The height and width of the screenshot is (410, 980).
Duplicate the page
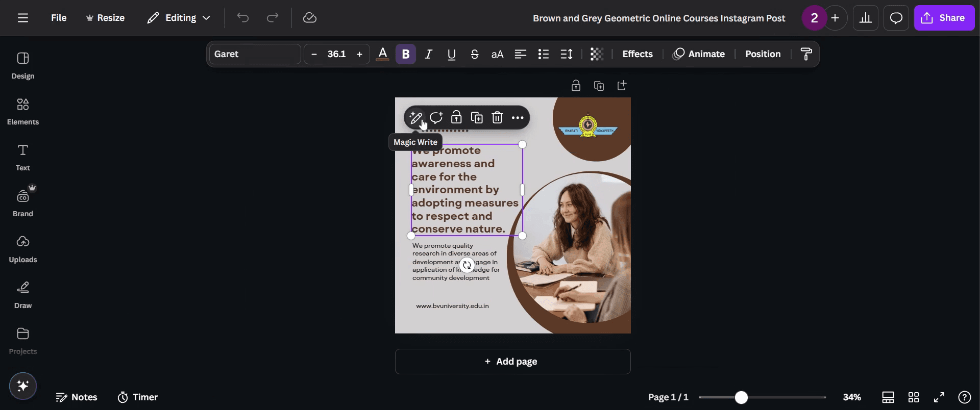tap(599, 86)
